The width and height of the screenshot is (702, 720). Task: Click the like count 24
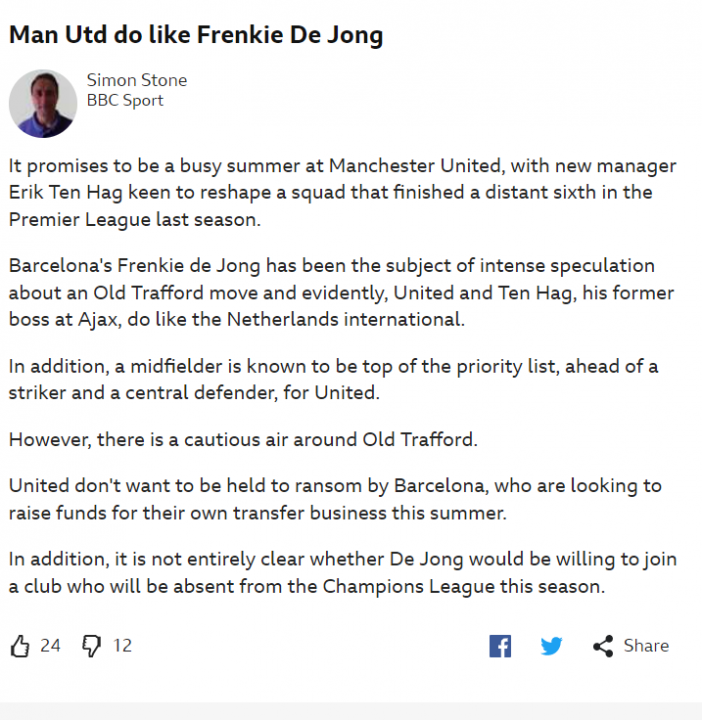[x=50, y=646]
